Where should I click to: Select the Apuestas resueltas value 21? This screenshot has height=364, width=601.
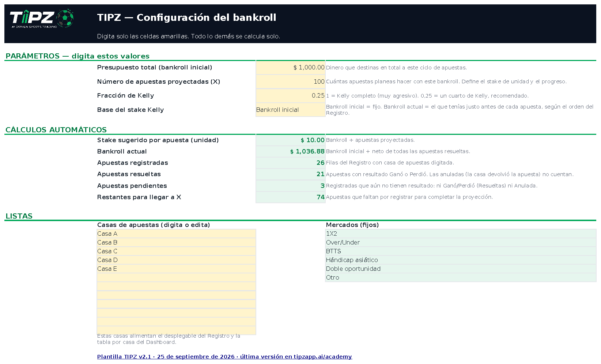[x=291, y=174]
